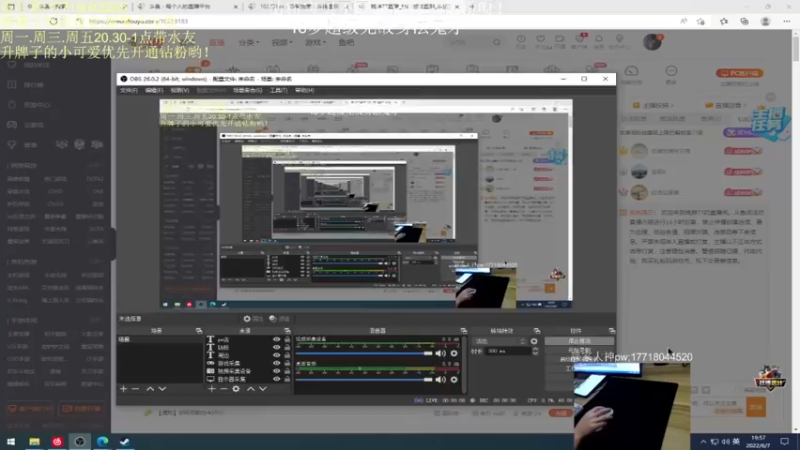
Task: Toggle visibility of 显示器采集 source
Action: [x=277, y=379]
